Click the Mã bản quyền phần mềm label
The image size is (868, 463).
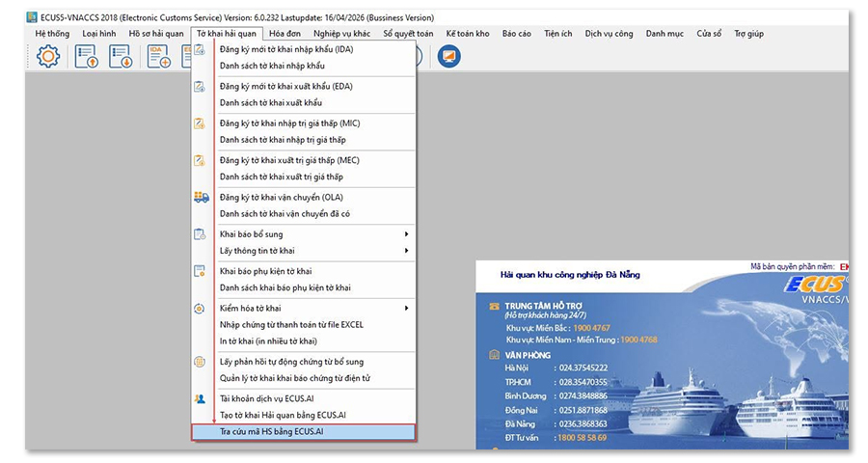[791, 267]
